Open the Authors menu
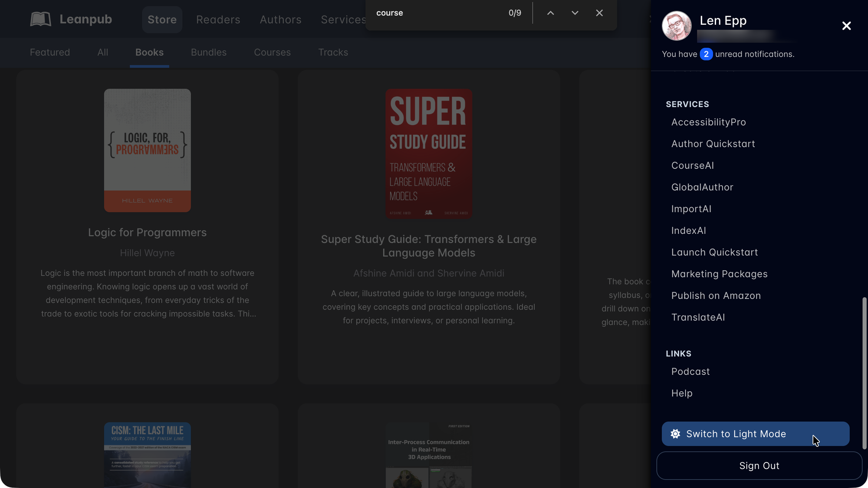 pyautogui.click(x=280, y=20)
